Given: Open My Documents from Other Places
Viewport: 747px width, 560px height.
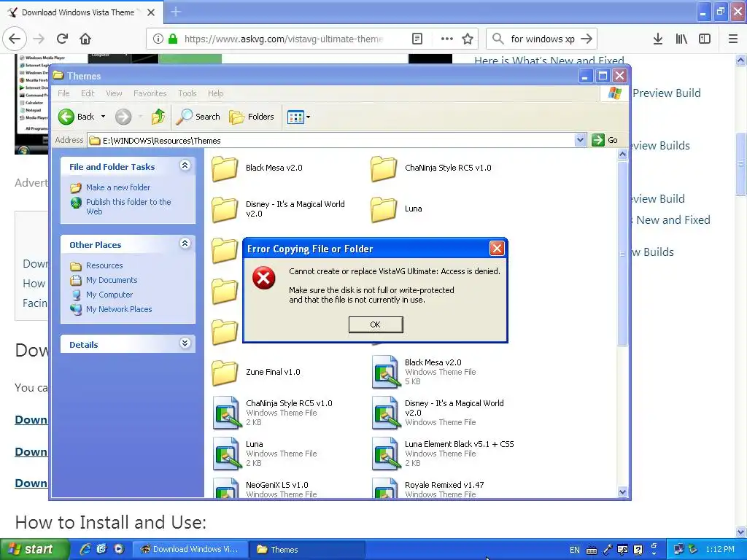Looking at the screenshot, I should [x=112, y=280].
